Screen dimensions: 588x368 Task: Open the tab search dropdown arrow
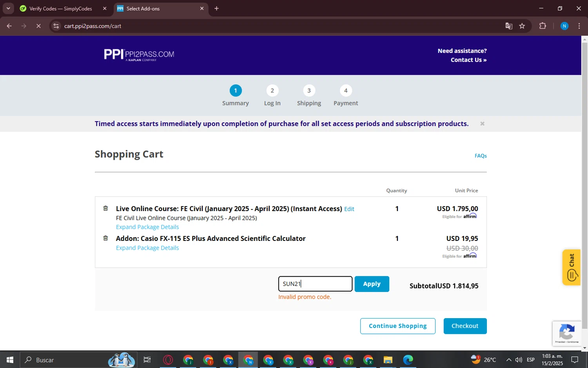(x=8, y=8)
